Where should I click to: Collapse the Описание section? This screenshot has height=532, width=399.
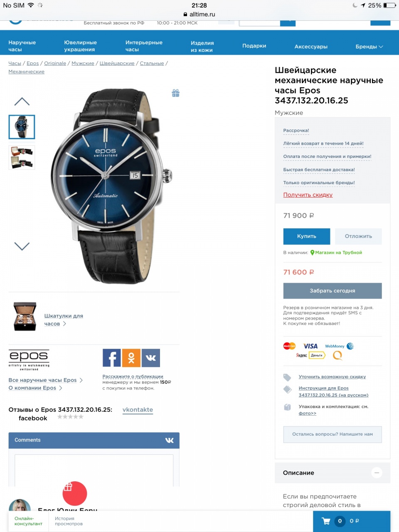click(377, 473)
